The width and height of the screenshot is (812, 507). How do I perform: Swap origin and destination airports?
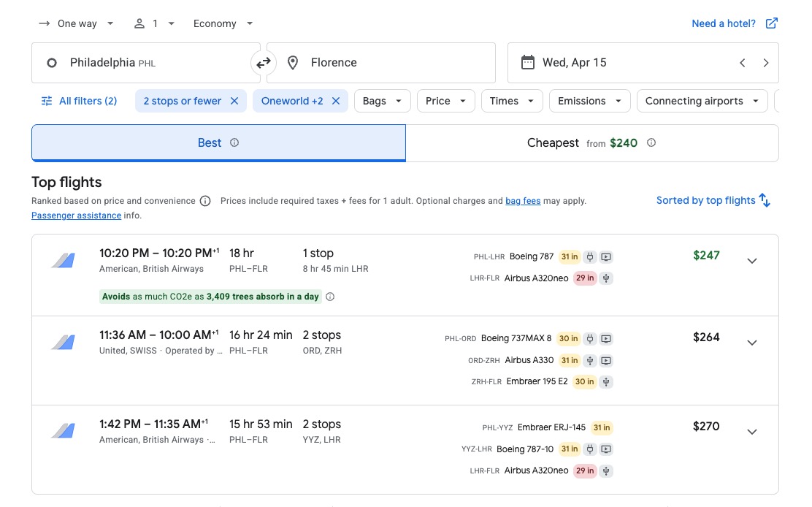[x=264, y=63]
